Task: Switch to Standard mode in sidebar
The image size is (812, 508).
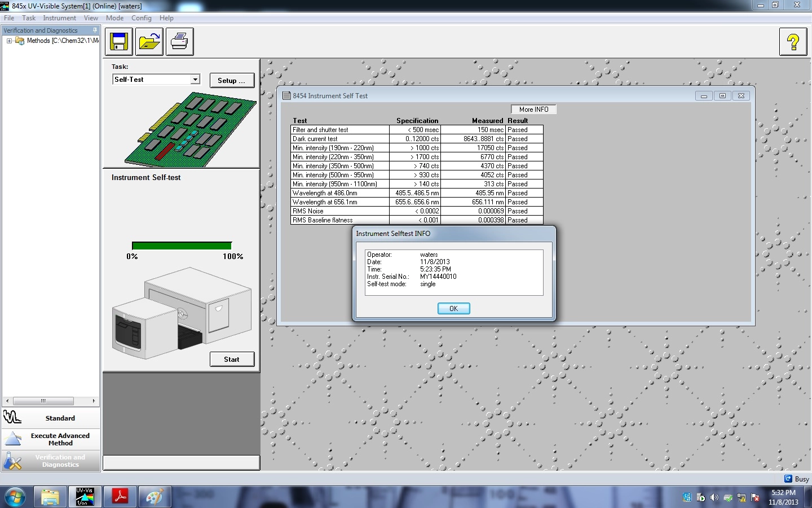Action: pos(51,418)
